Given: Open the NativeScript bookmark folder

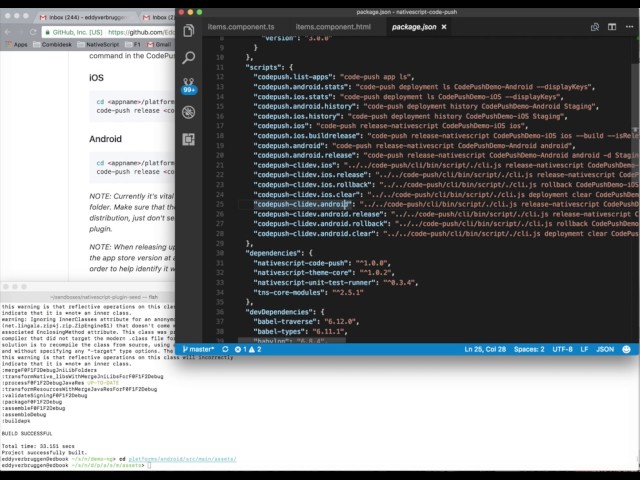Looking at the screenshot, I should (x=98, y=44).
